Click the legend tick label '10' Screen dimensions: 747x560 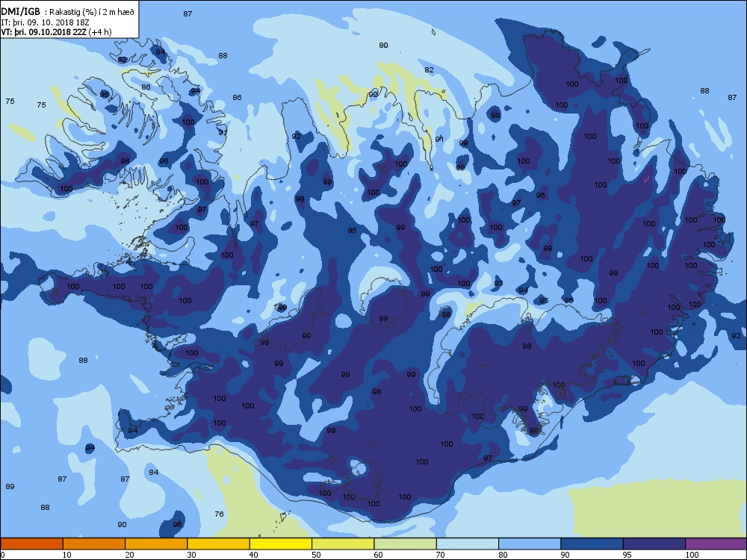click(67, 555)
